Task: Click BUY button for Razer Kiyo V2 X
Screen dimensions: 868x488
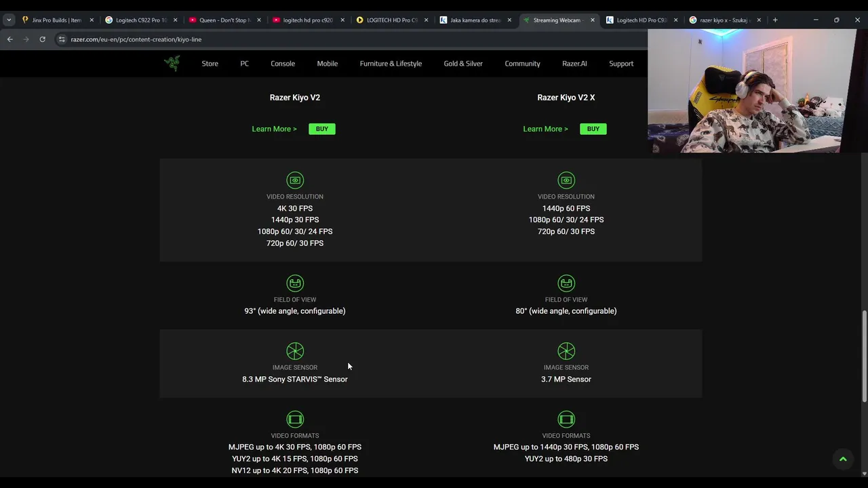Action: click(593, 129)
